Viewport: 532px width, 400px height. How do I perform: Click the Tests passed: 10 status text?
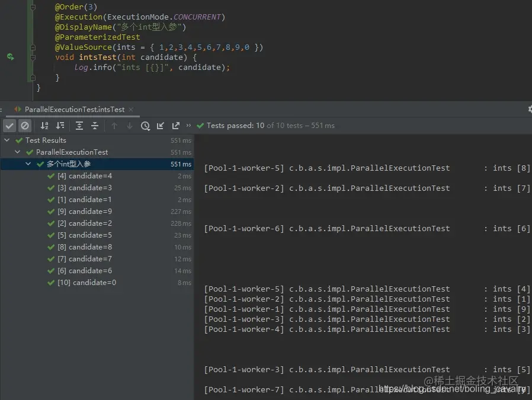235,126
